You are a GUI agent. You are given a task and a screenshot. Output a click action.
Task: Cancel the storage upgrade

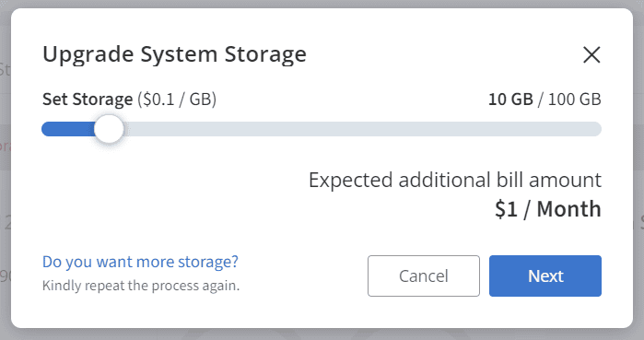pyautogui.click(x=424, y=276)
